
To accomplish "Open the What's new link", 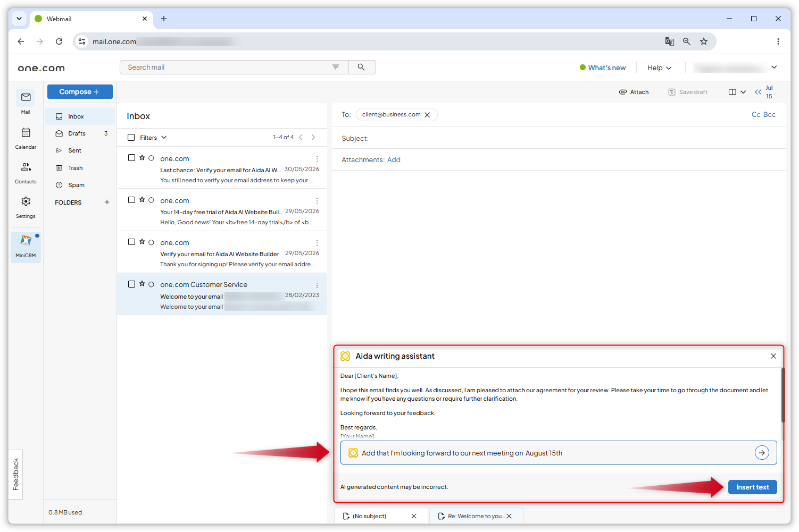I will [x=603, y=68].
